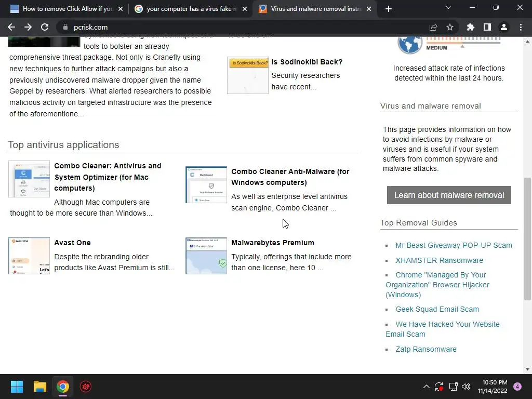
Task: Open 'Is Sodinokibi Back?' article
Action: point(307,62)
